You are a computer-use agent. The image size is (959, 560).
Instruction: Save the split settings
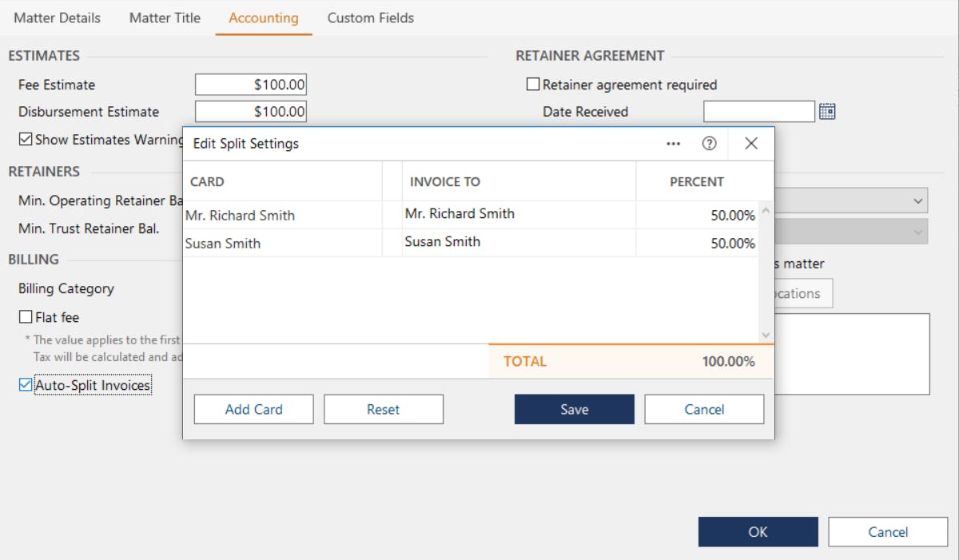tap(574, 409)
